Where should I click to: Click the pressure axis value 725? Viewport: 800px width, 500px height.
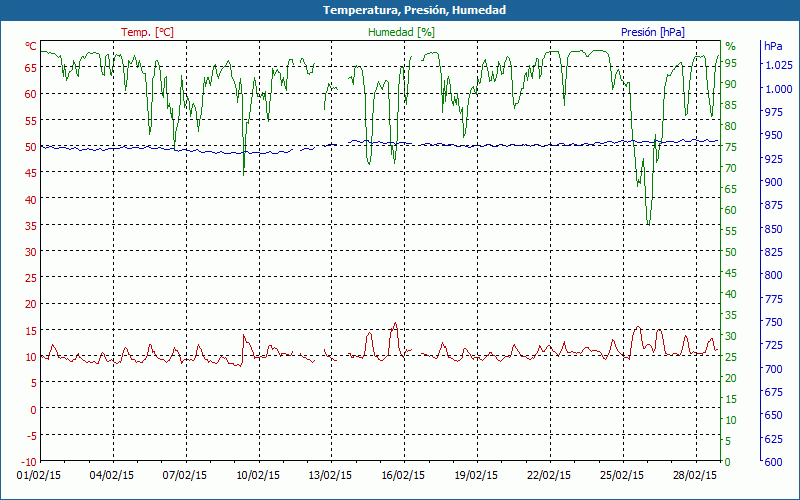[x=773, y=345]
